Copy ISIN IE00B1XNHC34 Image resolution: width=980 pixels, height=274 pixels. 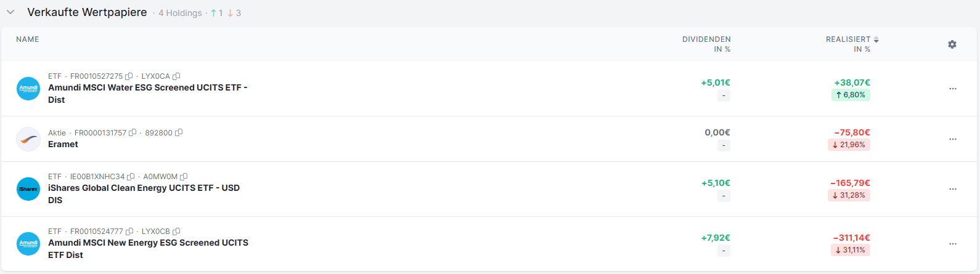coord(131,177)
